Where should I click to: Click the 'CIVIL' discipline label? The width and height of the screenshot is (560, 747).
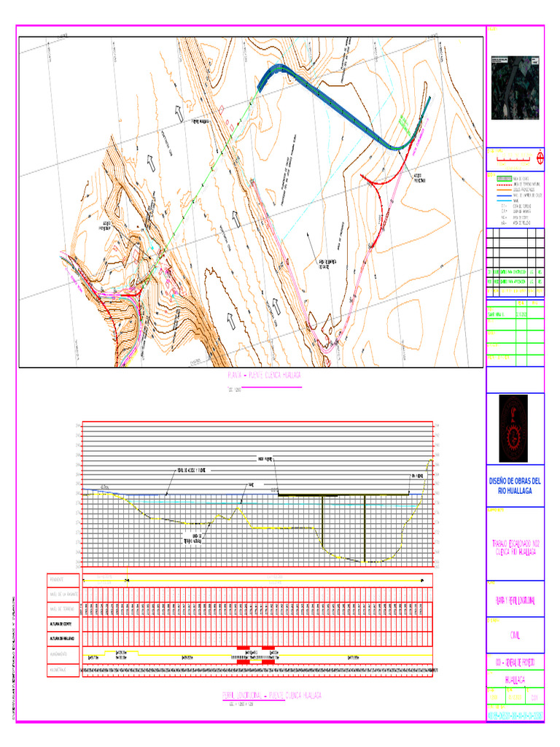515,635
